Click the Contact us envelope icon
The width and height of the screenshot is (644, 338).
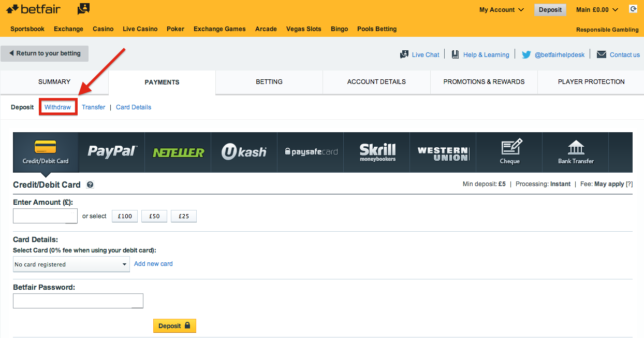(602, 54)
